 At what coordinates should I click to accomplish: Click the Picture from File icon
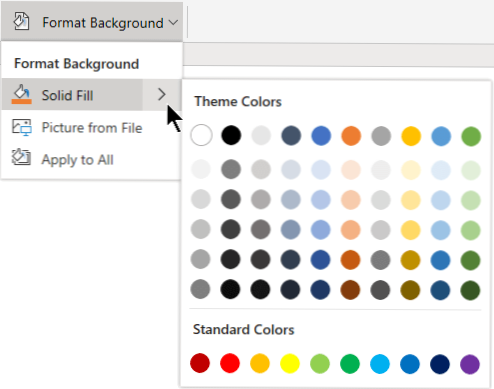22,127
